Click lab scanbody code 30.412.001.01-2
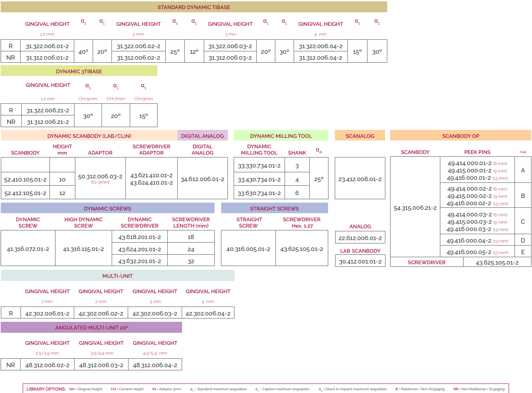Image resolution: width=532 pixels, height=393 pixels. (x=360, y=261)
